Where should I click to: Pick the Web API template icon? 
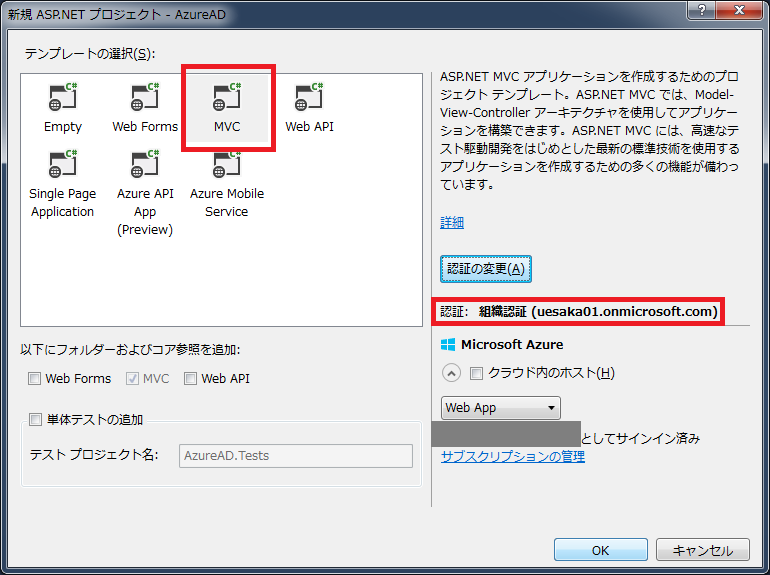click(309, 97)
